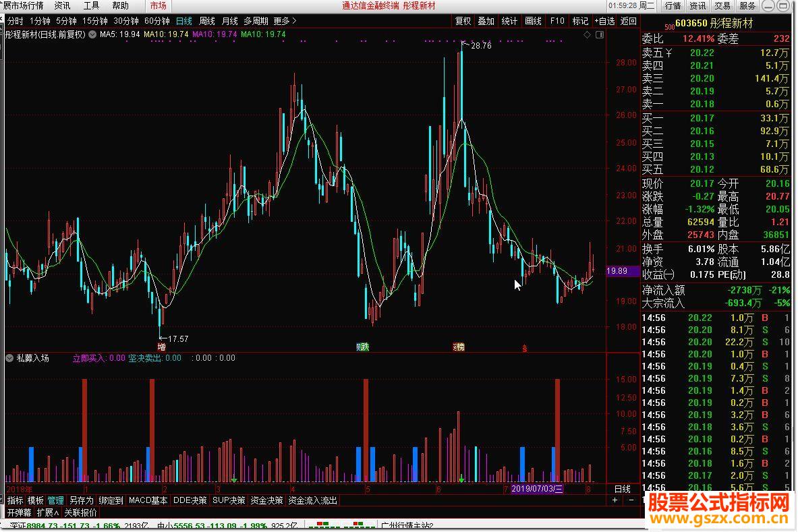Click the 返回 back button

(629, 21)
